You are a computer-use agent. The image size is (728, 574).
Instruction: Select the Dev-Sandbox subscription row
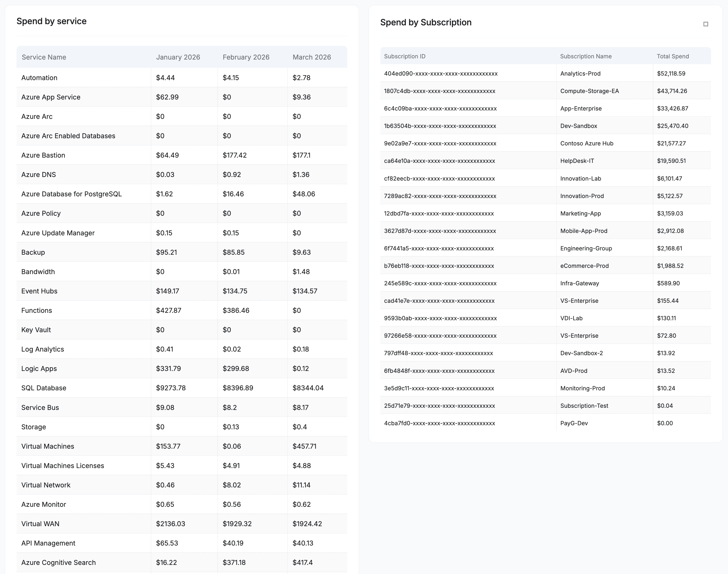[545, 126]
